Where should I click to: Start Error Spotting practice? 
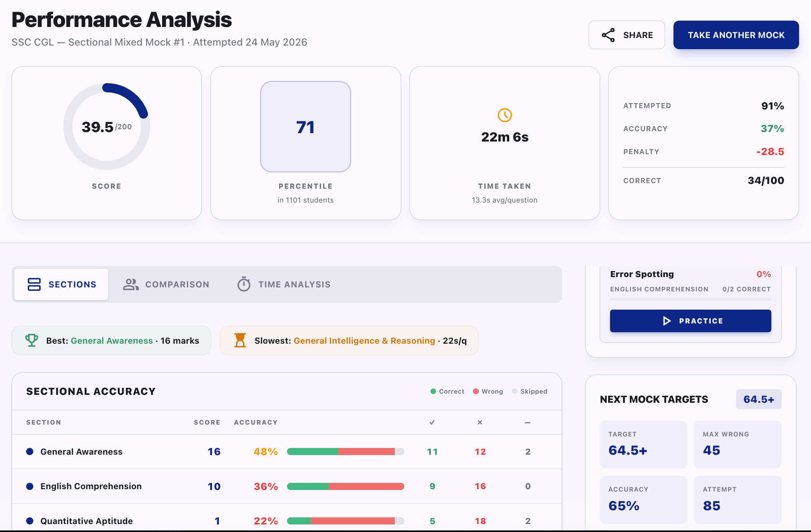690,321
